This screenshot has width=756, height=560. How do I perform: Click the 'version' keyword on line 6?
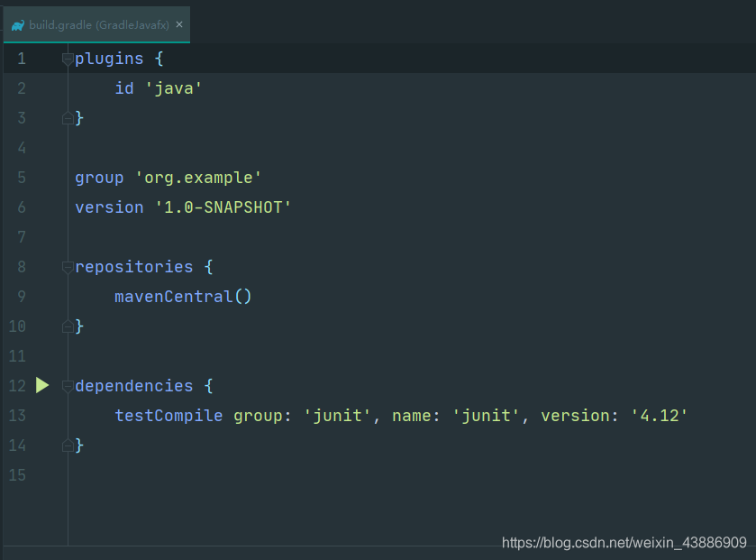[x=109, y=207]
